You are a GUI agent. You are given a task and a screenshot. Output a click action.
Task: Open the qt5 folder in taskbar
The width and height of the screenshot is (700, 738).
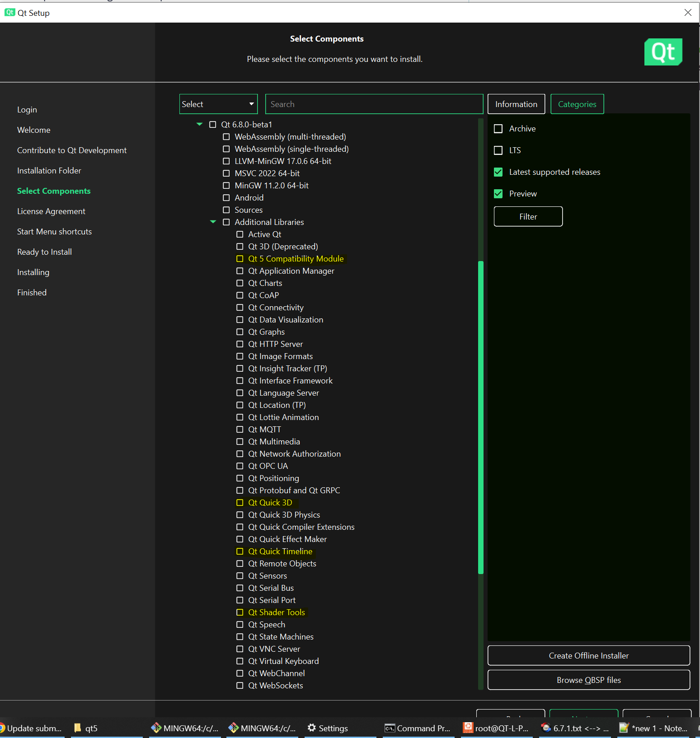point(86,728)
